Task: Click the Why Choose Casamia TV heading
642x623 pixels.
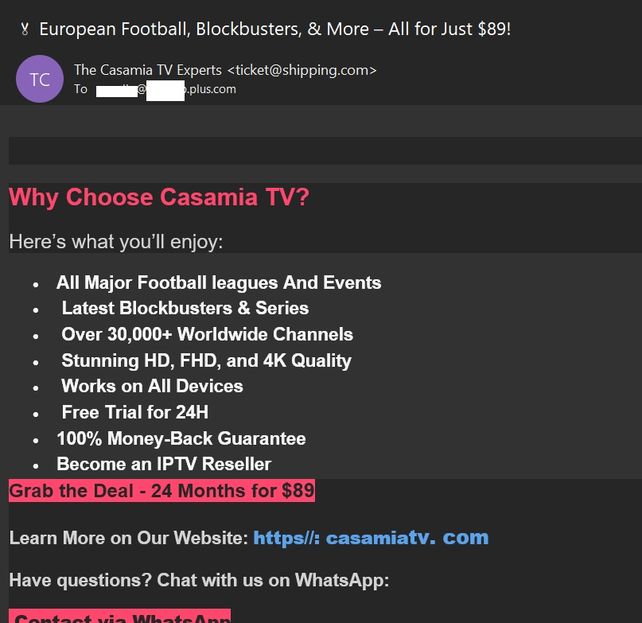Action: pyautogui.click(x=159, y=197)
